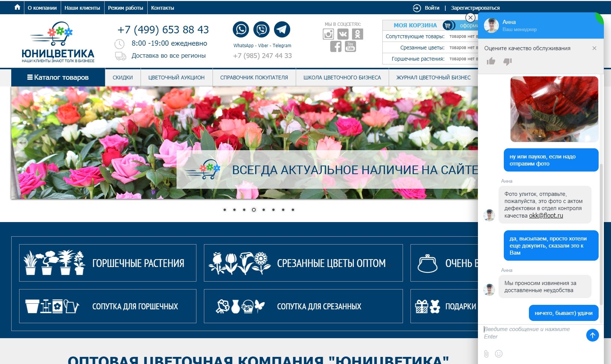This screenshot has height=364, width=611.
Task: Attach a file in chat
Action: [x=486, y=354]
